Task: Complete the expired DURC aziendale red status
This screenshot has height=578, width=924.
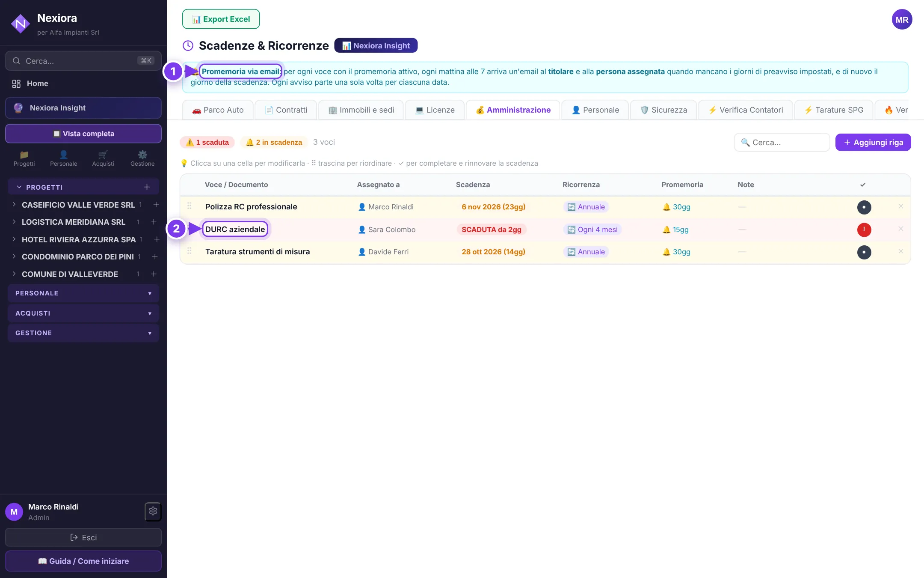Action: 864,230
